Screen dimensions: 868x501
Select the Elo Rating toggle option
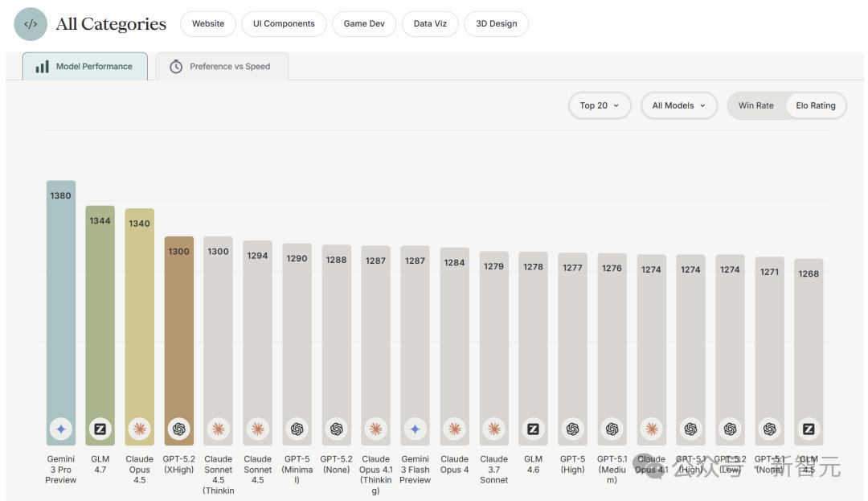pyautogui.click(x=816, y=105)
